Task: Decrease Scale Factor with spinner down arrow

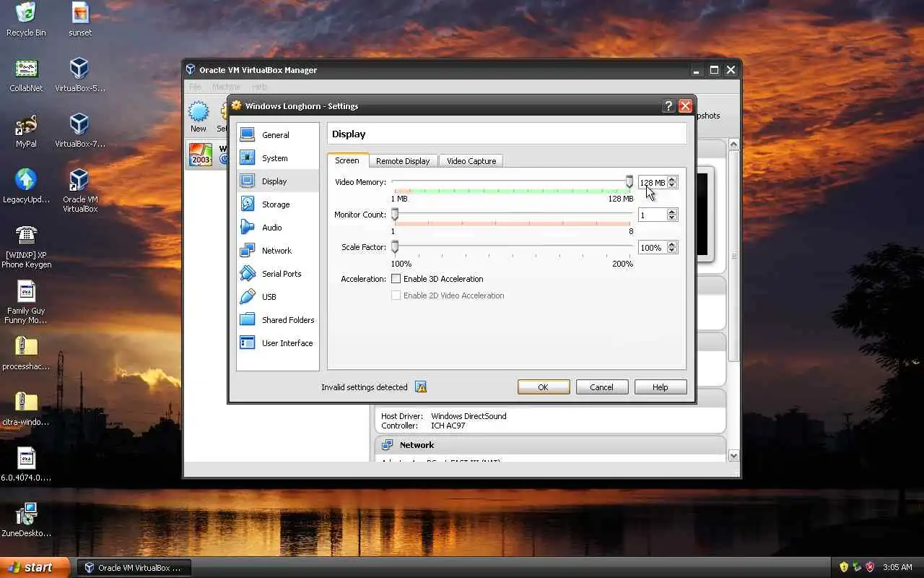Action: 672,251
